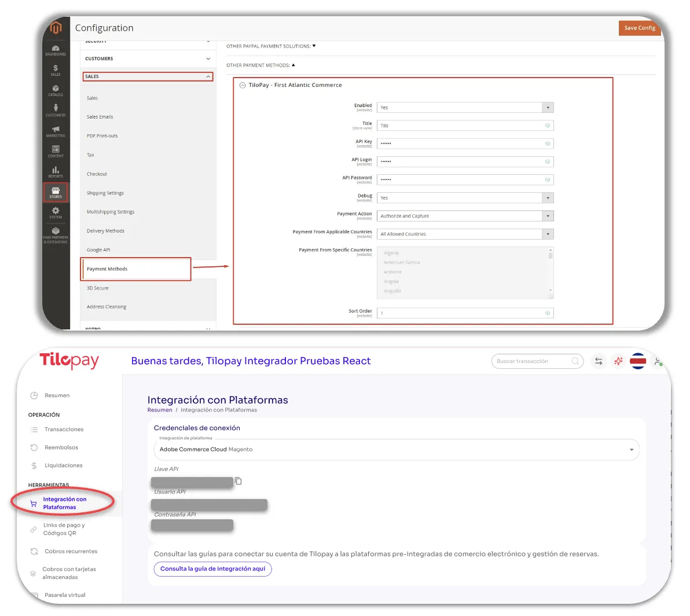The image size is (690, 616).
Task: Click Consulta la guía de integración aquí
Action: coord(212,569)
